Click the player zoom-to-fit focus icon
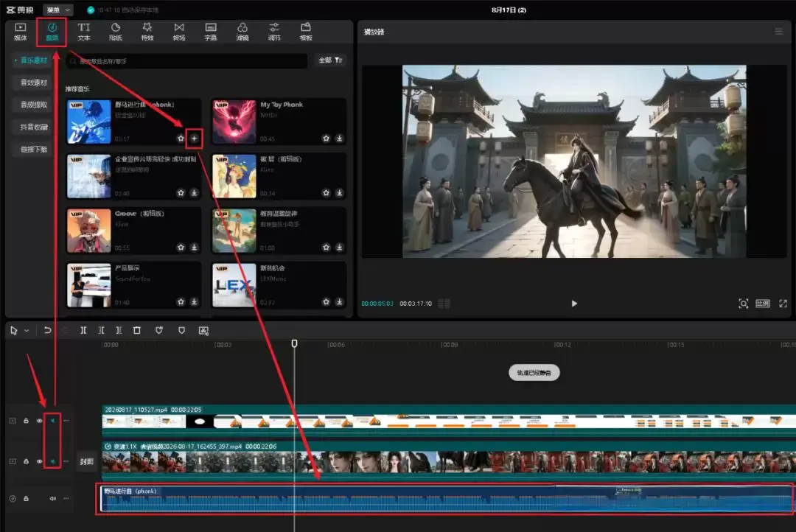Screen dimensions: 796x532 tap(743, 304)
